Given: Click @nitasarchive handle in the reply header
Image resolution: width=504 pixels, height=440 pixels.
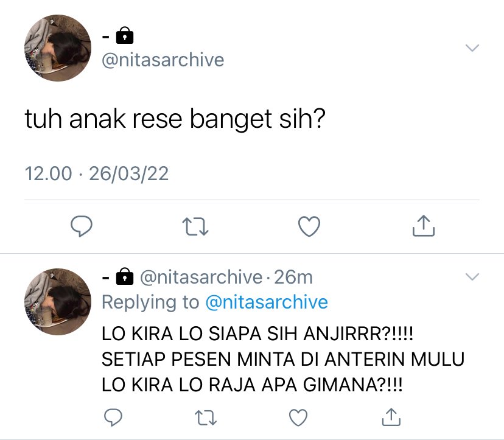Looking at the screenshot, I should pyautogui.click(x=201, y=277).
